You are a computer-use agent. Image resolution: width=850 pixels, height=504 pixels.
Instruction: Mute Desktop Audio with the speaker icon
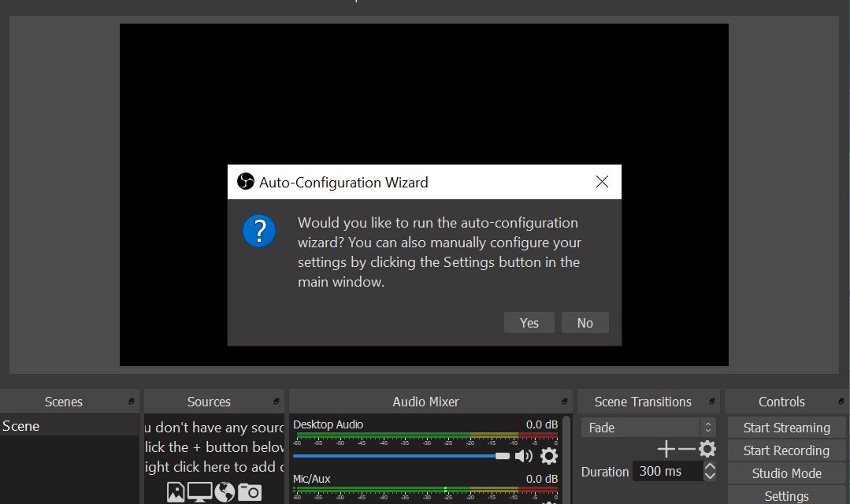(523, 456)
